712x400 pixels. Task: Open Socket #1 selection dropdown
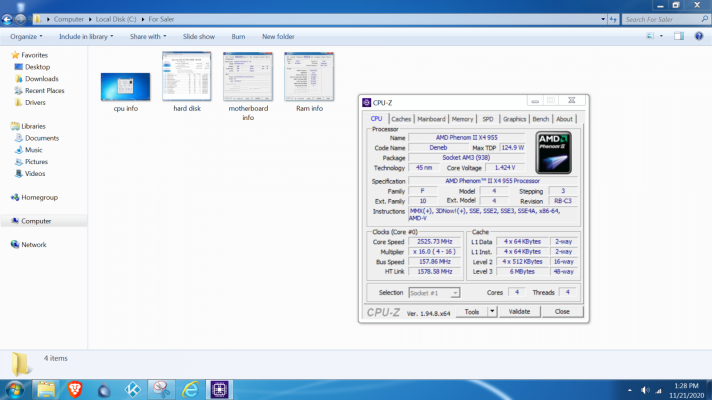(x=434, y=293)
